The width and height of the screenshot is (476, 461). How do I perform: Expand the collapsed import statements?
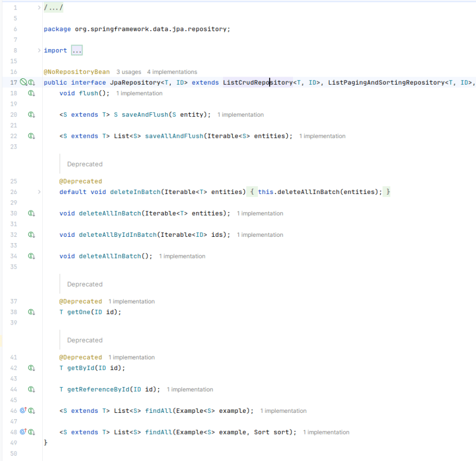76,50
